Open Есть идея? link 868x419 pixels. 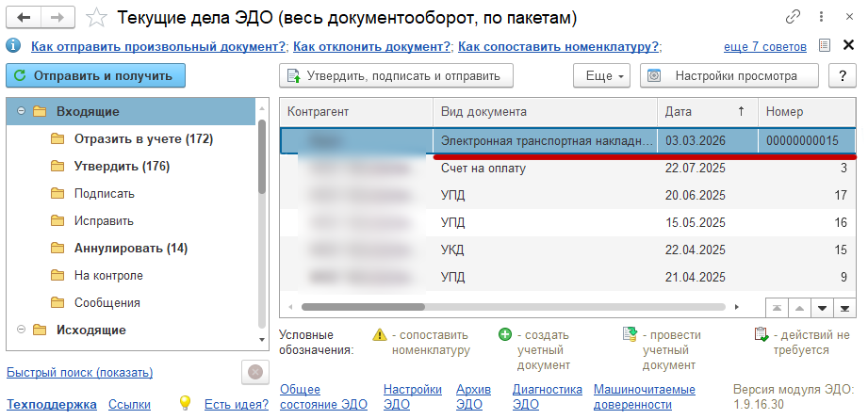237,405
